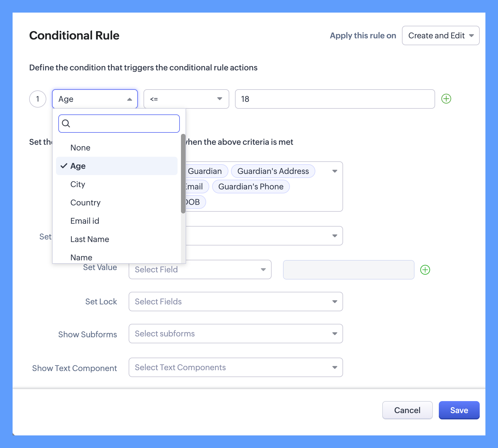Open the <= operator dropdown
Screen dimensions: 498x448
pos(186,99)
